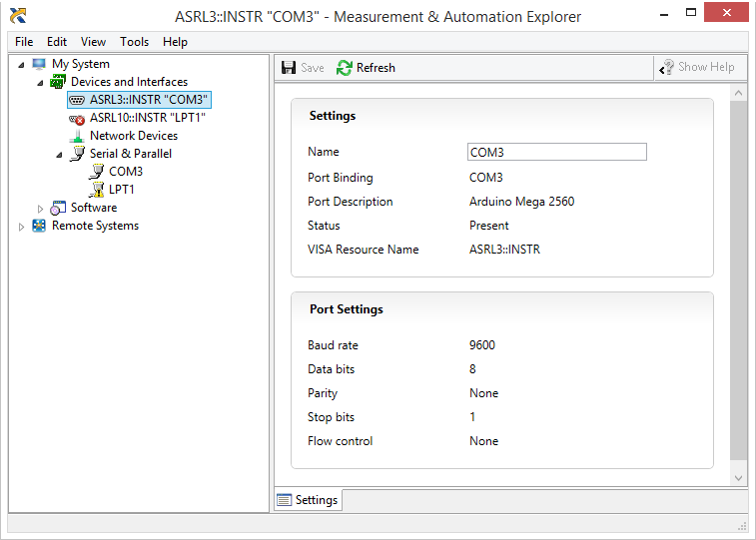The image size is (756, 540).
Task: Click the Name input field
Action: 557,152
